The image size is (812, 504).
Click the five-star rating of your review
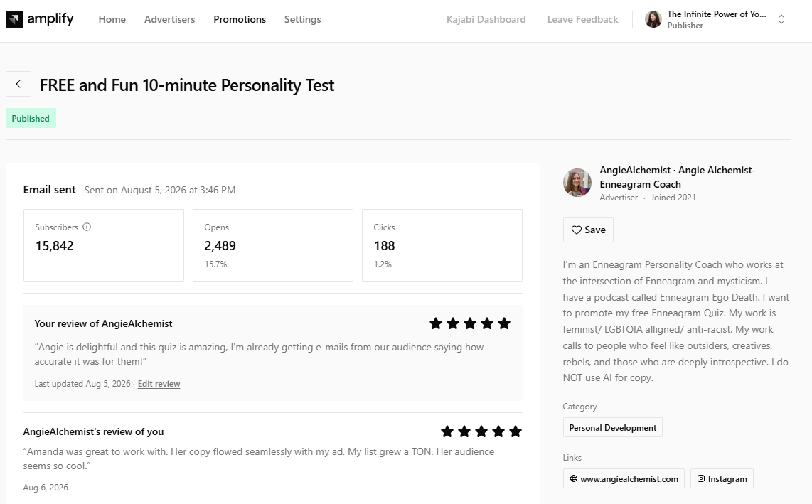click(470, 323)
